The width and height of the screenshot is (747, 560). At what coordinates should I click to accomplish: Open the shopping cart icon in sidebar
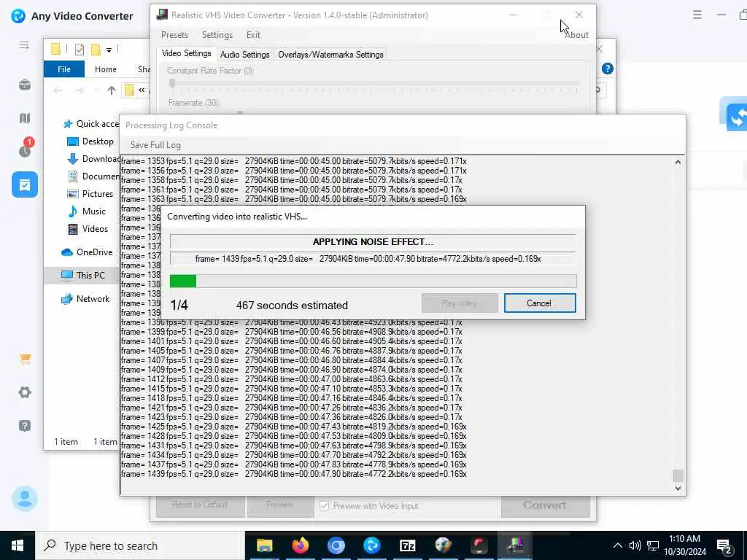tap(26, 359)
